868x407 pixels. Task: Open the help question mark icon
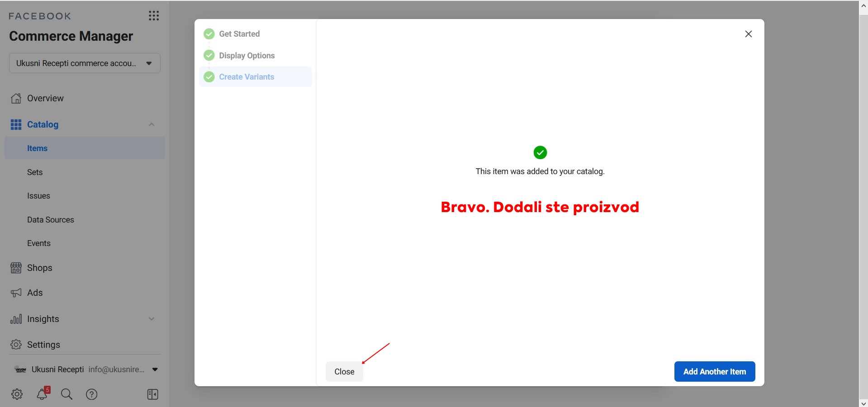[x=91, y=394]
